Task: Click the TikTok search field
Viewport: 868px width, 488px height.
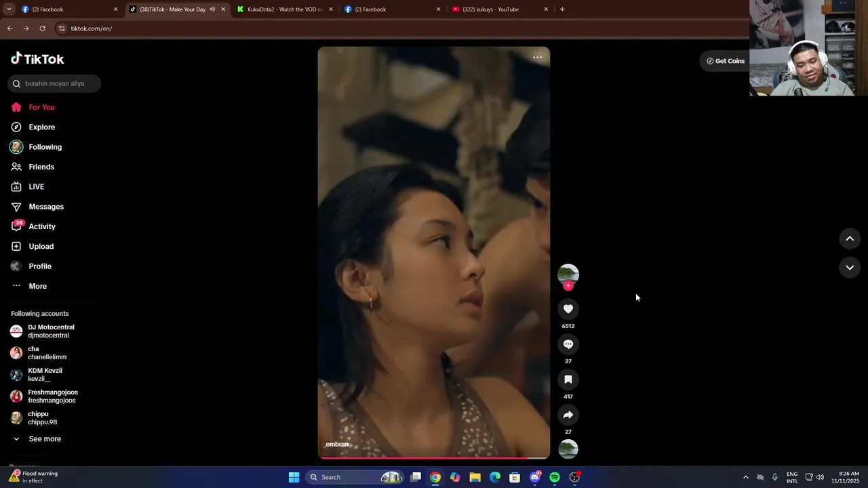Action: (x=54, y=83)
